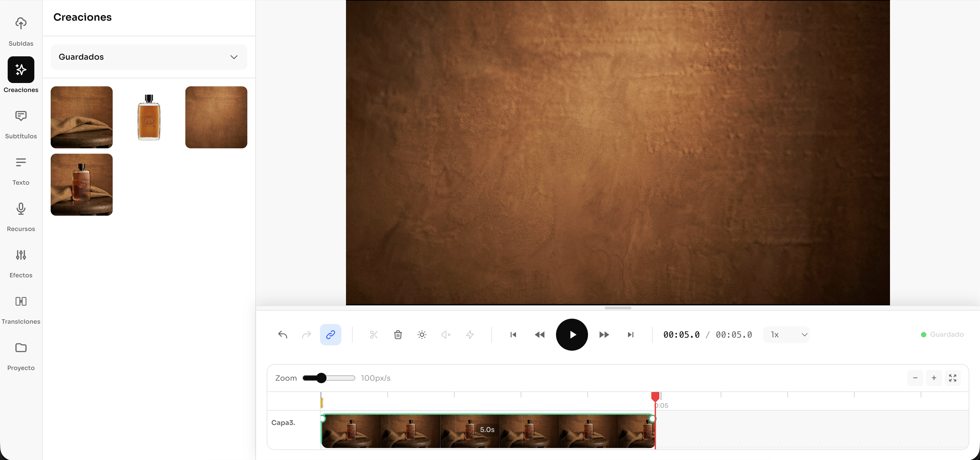Open the Subtítulos sidebar tab
Viewport: 980px width, 460px height.
[21, 124]
